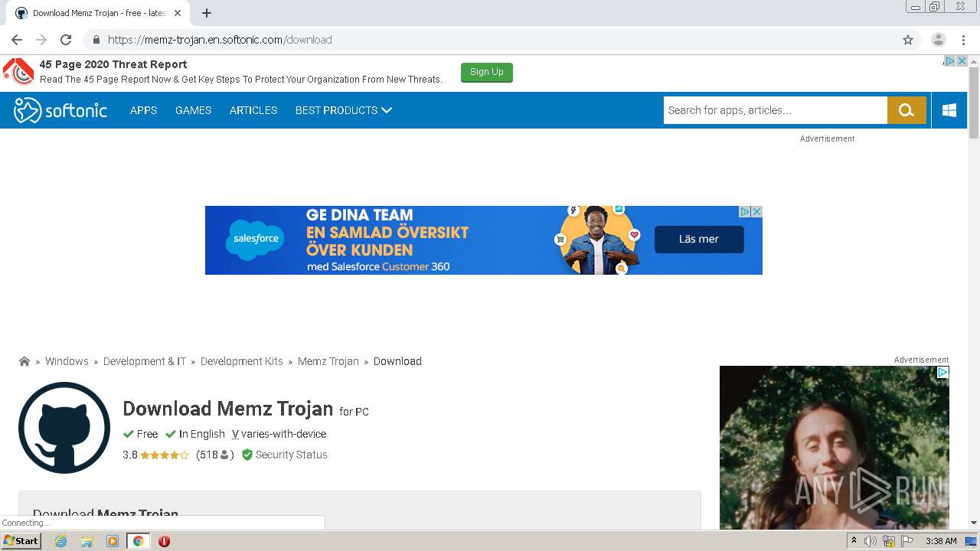Image resolution: width=980 pixels, height=551 pixels.
Task: Click AdChoices icon on Salesforce banner
Action: coord(744,211)
